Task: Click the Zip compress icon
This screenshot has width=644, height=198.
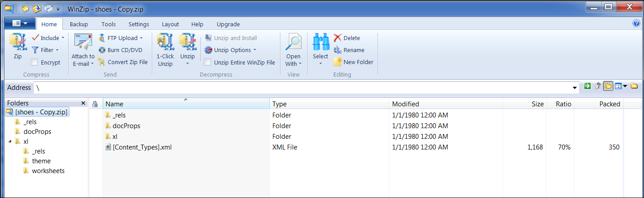Action: click(x=17, y=43)
